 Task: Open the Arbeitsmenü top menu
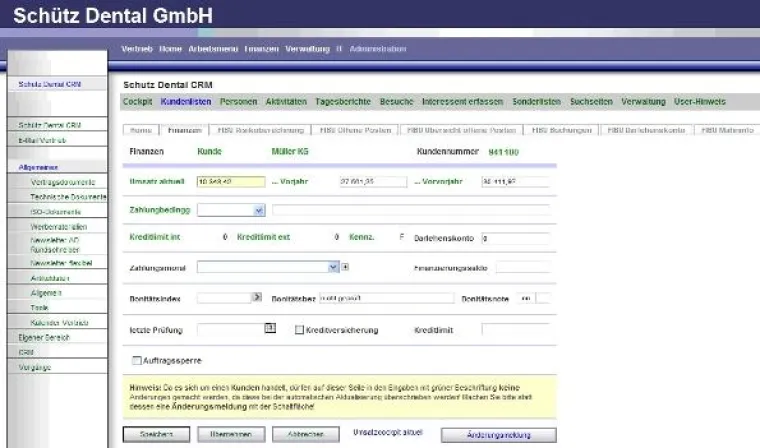[x=213, y=49]
